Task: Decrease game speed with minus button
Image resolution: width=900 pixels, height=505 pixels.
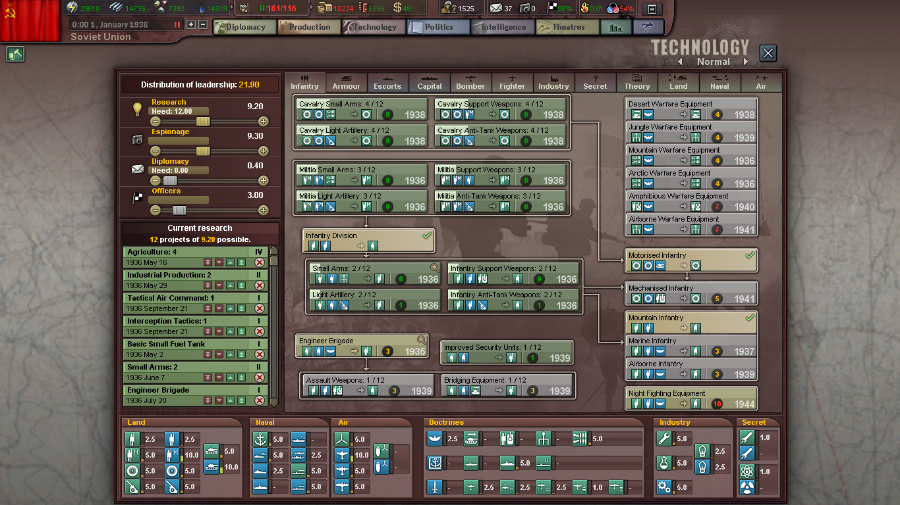Action: pos(203,25)
